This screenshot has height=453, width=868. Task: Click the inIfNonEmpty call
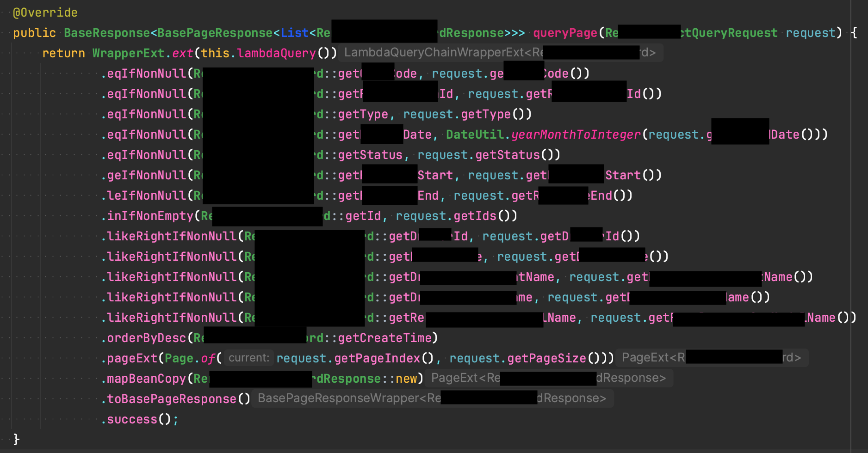pos(147,215)
